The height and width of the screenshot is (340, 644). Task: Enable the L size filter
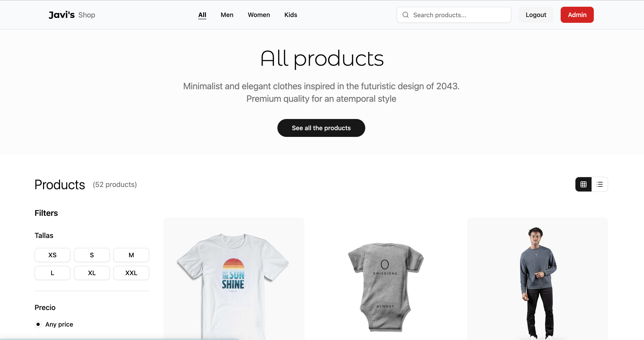click(x=52, y=273)
